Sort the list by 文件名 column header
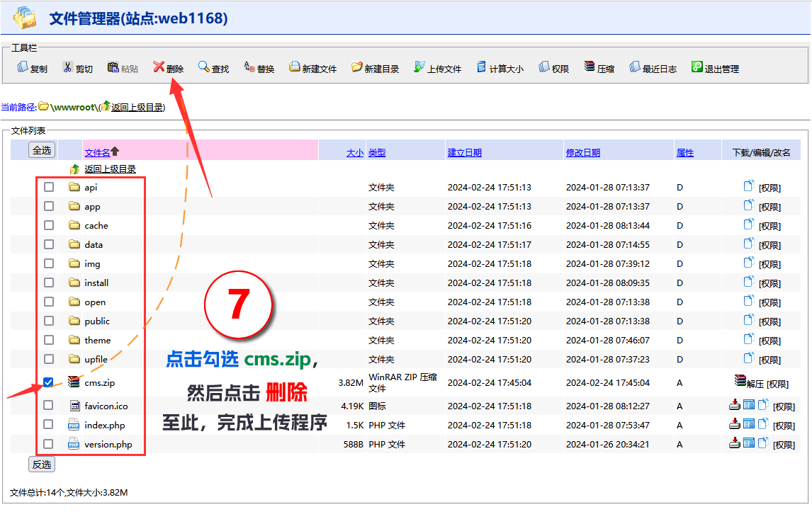The width and height of the screenshot is (812, 519). (x=97, y=152)
